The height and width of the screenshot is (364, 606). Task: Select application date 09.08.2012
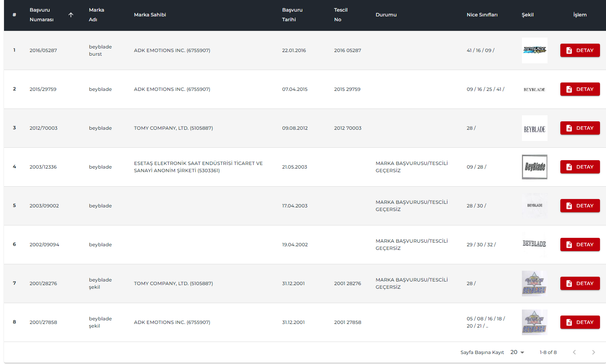295,128
